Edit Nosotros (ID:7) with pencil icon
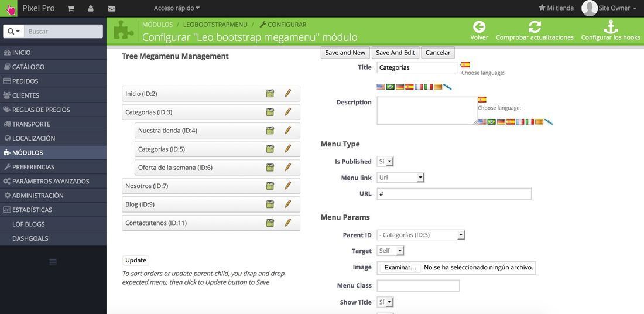The height and width of the screenshot is (314, 644). tap(288, 186)
